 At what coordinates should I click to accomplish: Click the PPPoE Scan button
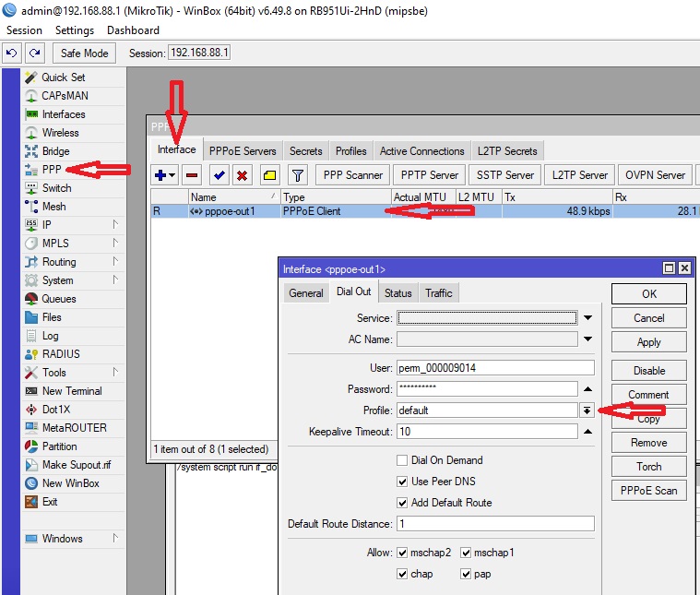click(648, 490)
